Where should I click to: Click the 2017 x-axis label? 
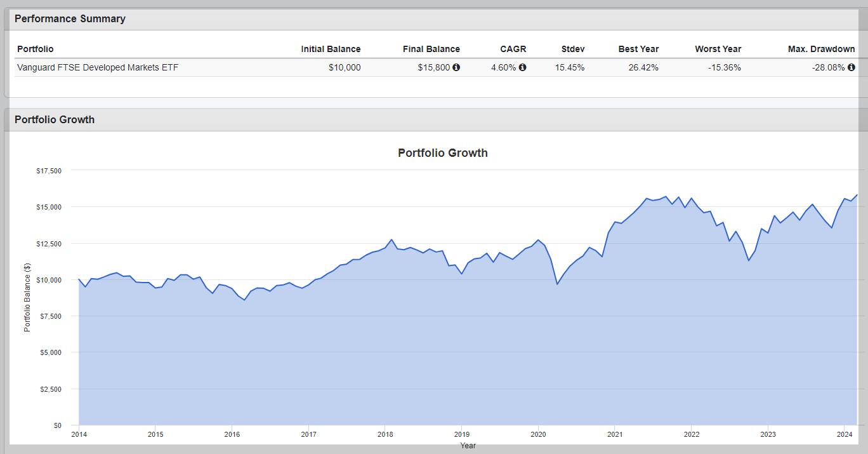(308, 435)
